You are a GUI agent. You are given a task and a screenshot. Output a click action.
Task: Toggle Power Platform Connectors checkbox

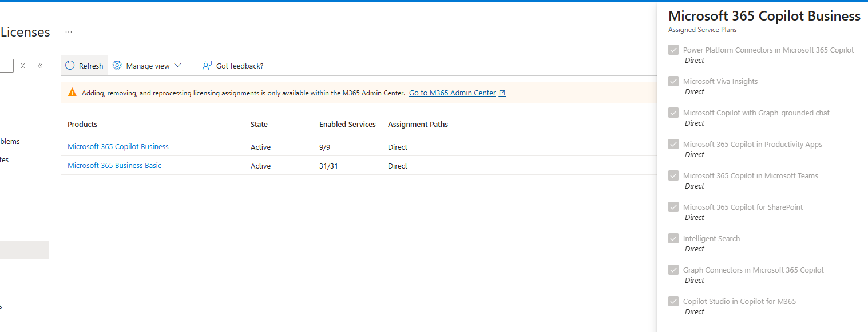(x=673, y=50)
